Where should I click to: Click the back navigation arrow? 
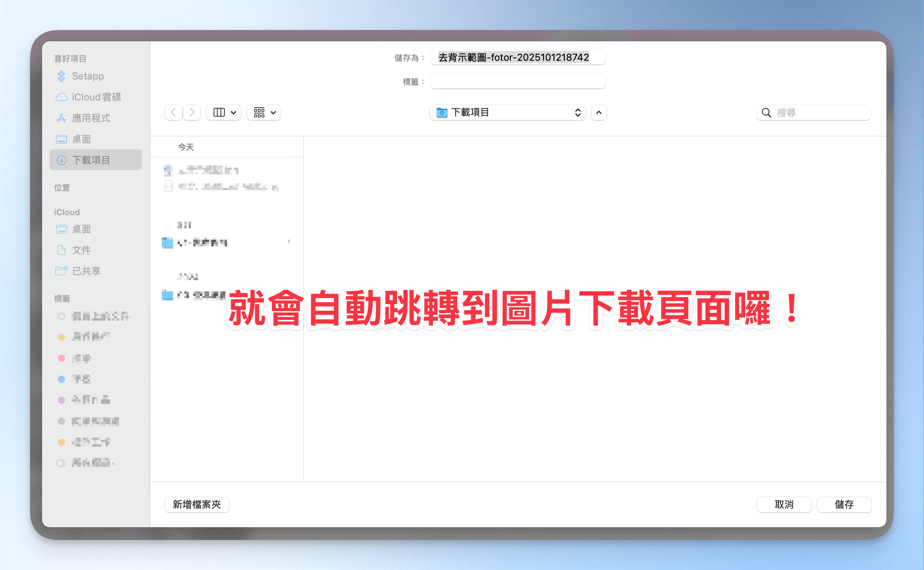[173, 112]
